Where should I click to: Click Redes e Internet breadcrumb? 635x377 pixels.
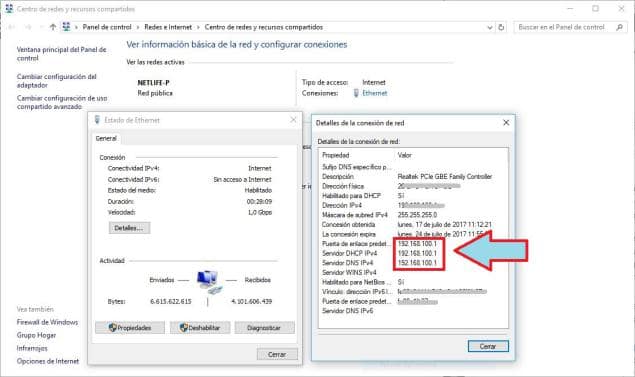click(168, 27)
